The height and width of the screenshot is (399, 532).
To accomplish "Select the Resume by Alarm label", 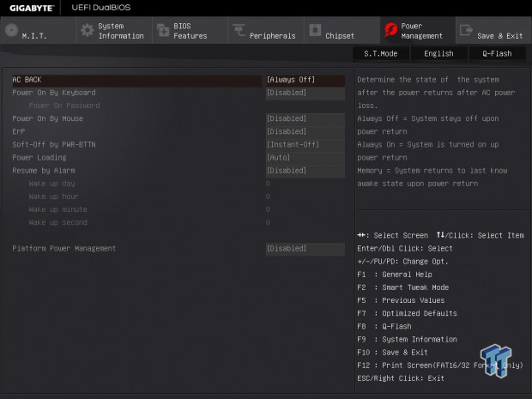I will [44, 170].
